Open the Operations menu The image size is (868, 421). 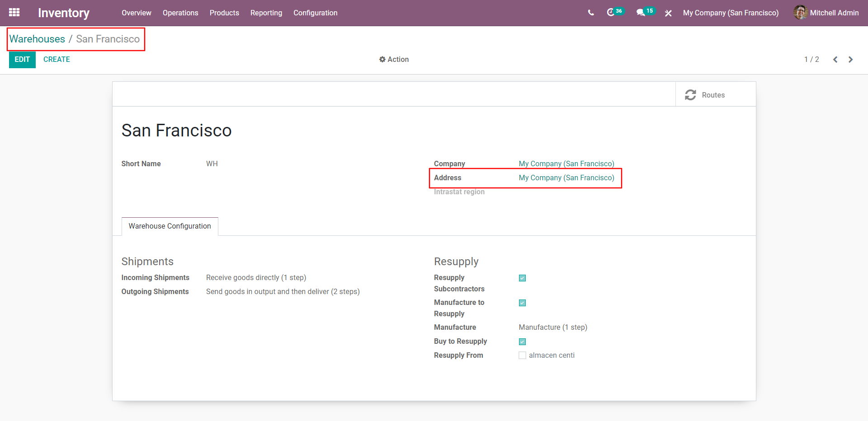[180, 13]
